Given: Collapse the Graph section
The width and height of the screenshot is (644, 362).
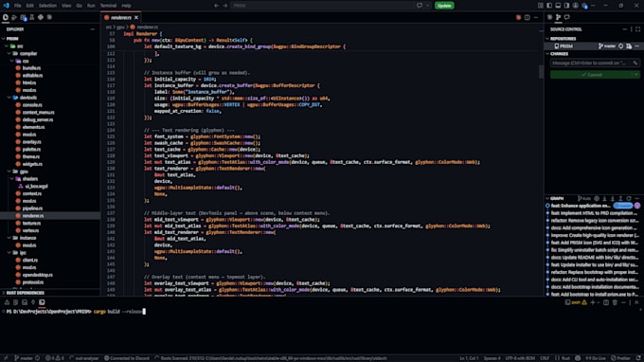Looking at the screenshot, I should click(547, 198).
